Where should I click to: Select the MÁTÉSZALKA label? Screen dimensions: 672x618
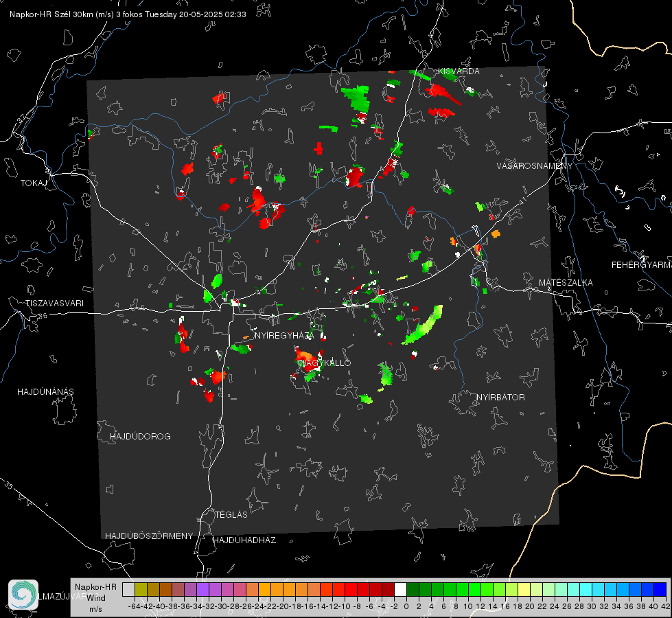pos(566,282)
